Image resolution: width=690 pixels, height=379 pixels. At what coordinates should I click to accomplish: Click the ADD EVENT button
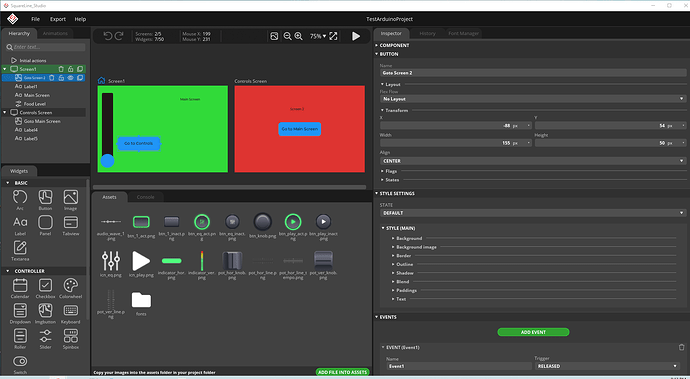pos(533,332)
